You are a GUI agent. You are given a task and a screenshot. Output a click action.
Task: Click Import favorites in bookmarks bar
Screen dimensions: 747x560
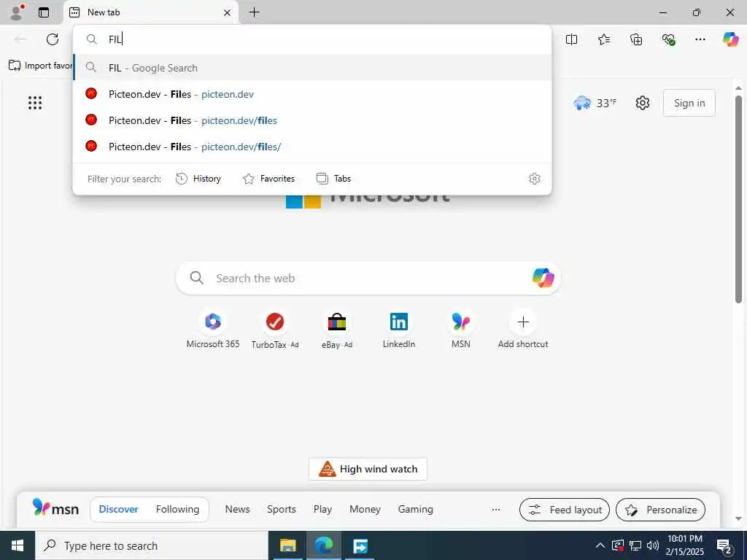point(41,65)
